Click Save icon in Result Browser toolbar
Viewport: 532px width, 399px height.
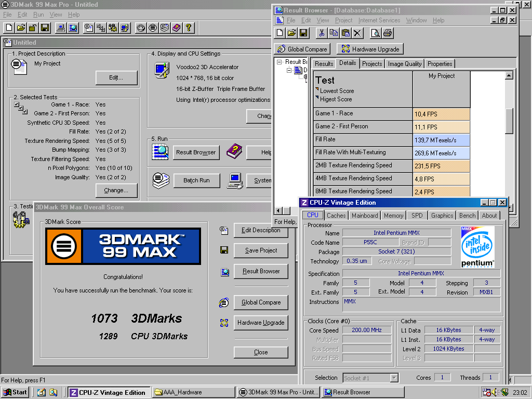303,33
